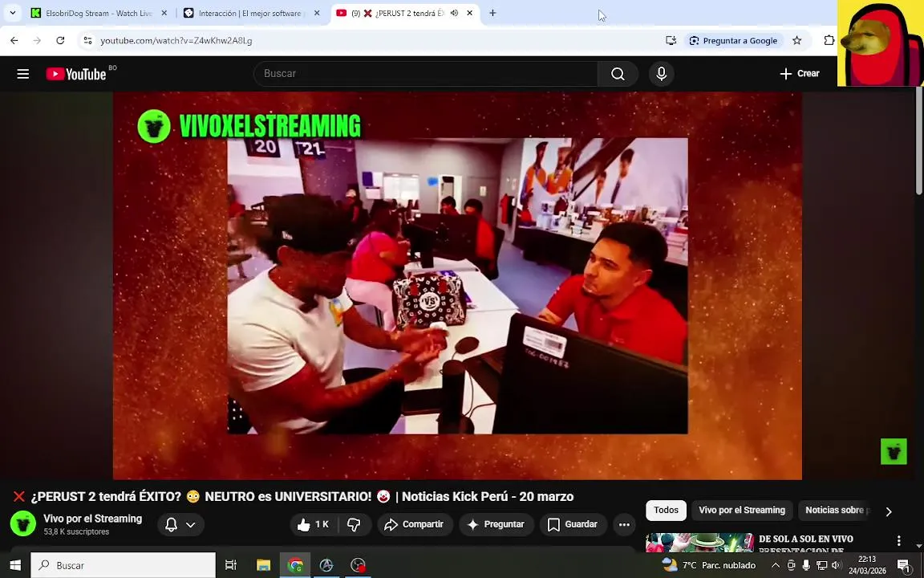Open the Windows notification center icon

pyautogui.click(x=904, y=565)
